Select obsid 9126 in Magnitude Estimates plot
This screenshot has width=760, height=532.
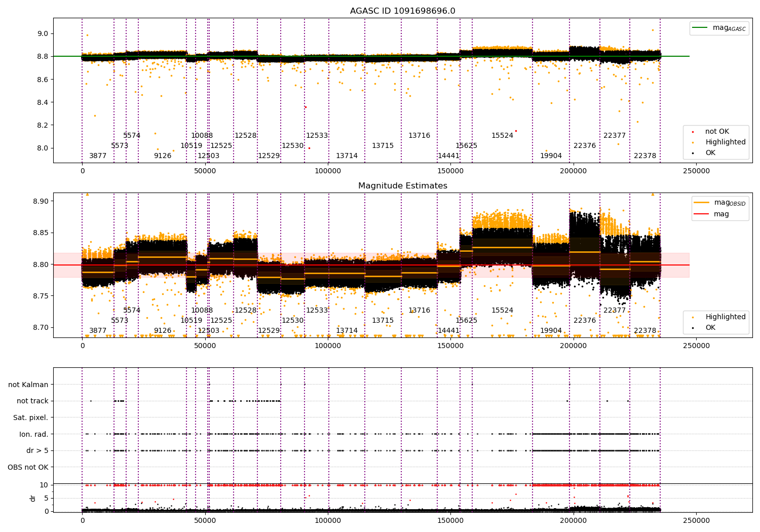[x=163, y=331]
